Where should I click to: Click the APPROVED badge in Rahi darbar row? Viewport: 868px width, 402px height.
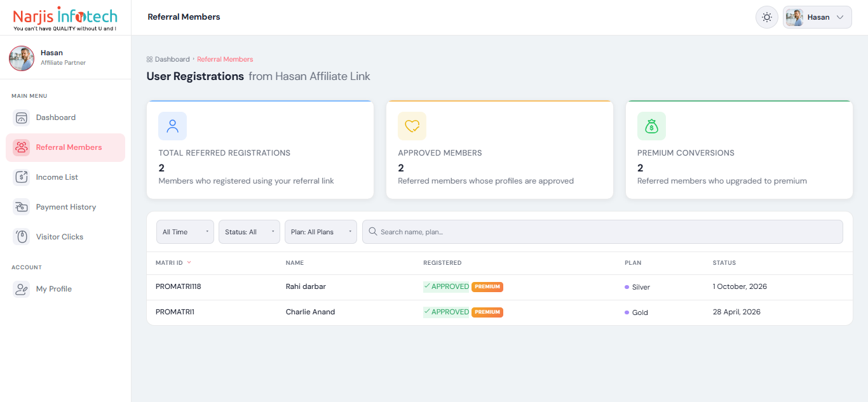[x=446, y=286]
